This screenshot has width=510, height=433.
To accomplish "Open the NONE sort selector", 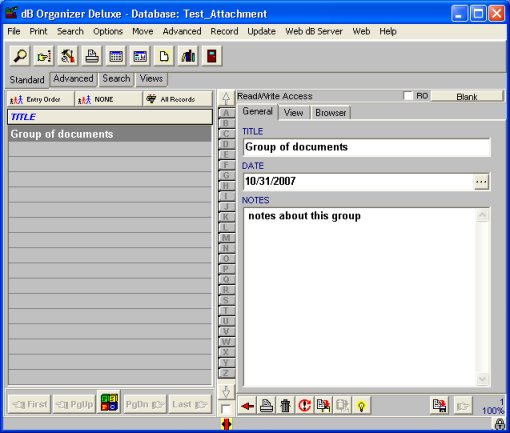I will pos(109,99).
